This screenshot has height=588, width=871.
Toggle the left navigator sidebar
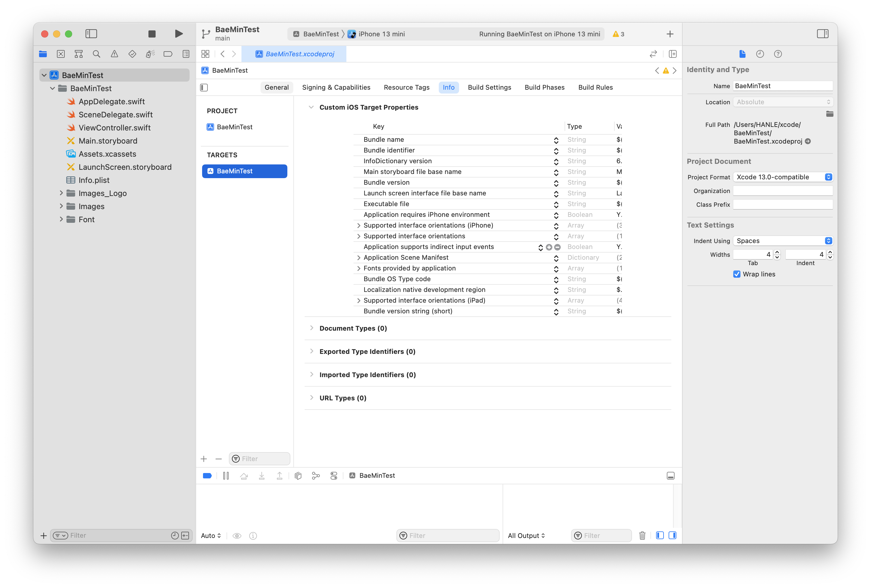(x=91, y=34)
